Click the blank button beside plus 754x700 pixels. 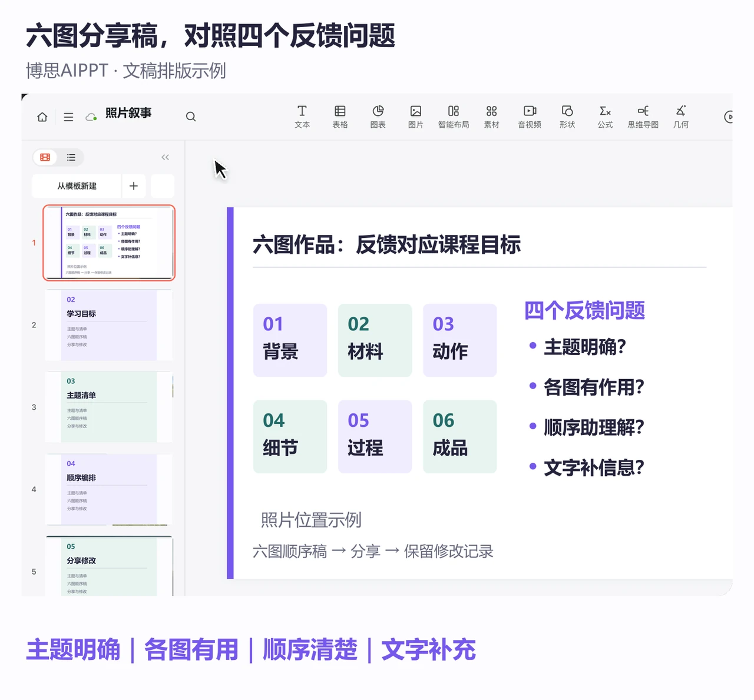coord(163,186)
